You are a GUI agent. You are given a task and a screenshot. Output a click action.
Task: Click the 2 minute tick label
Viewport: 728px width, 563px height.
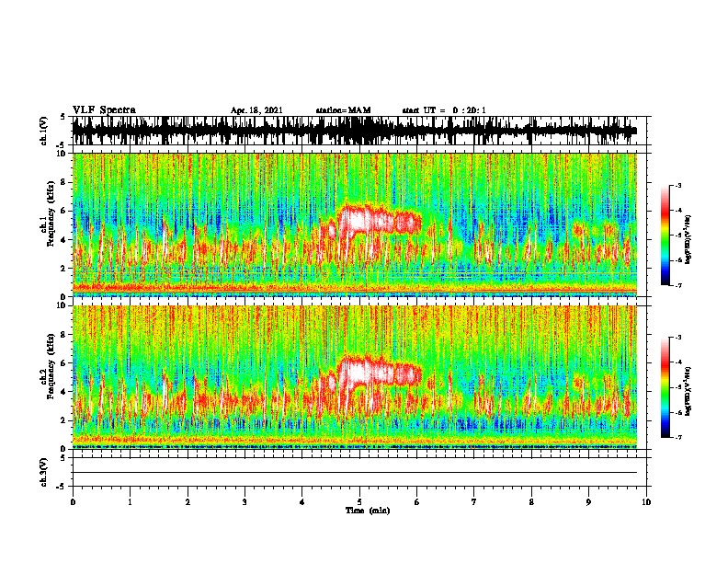[188, 502]
